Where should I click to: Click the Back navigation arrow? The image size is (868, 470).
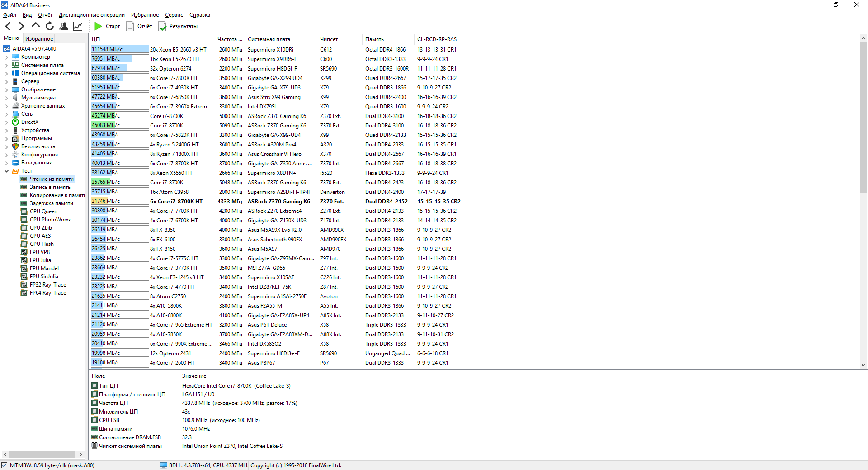tap(8, 26)
